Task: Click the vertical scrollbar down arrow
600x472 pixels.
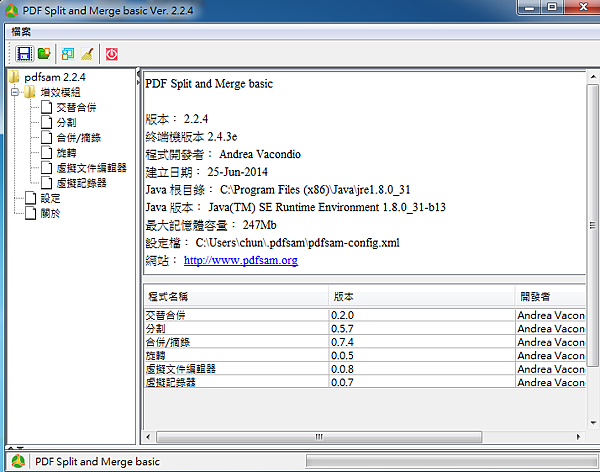Action: pos(593,423)
